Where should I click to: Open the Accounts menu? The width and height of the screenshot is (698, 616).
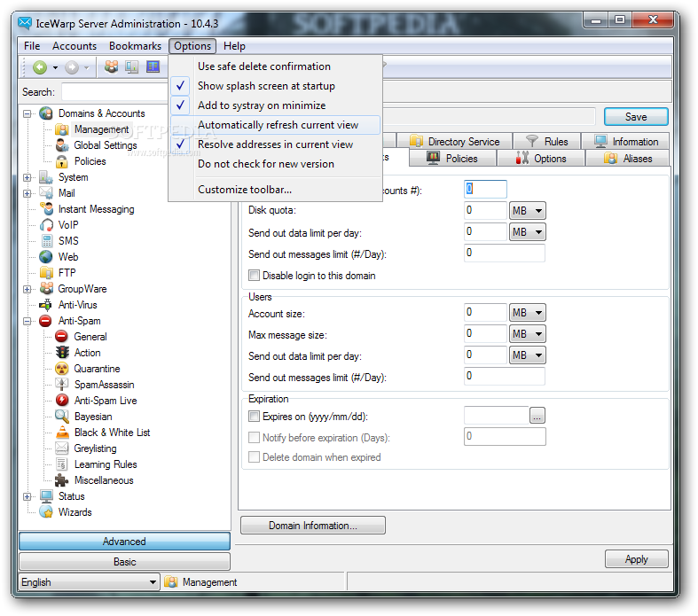click(x=75, y=46)
